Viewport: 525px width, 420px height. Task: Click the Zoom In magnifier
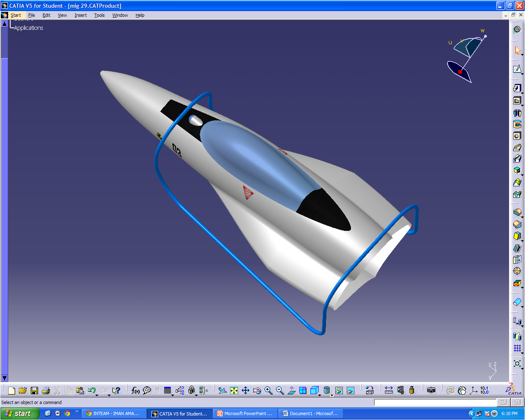pyautogui.click(x=268, y=391)
